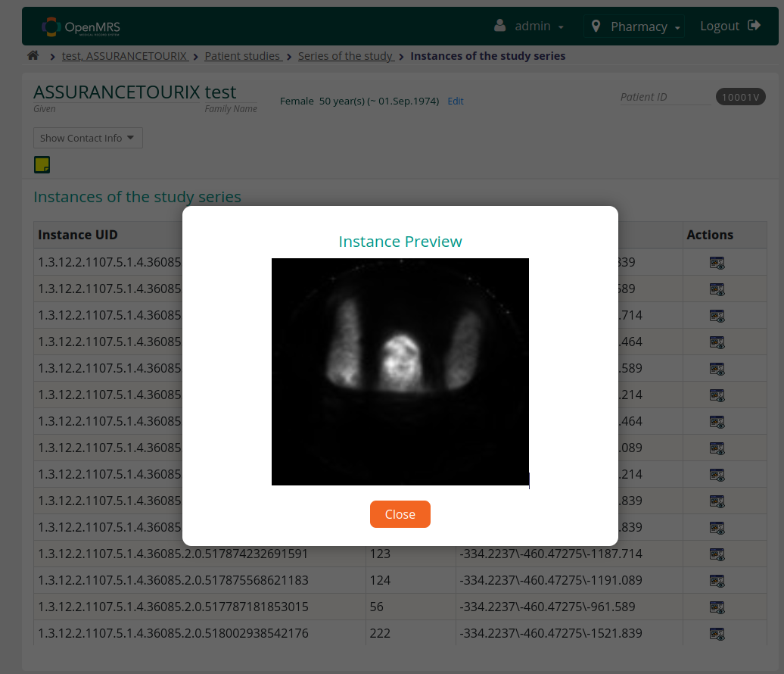The height and width of the screenshot is (674, 784).
Task: Click the Instance Preview dialog title
Action: pyautogui.click(x=400, y=241)
